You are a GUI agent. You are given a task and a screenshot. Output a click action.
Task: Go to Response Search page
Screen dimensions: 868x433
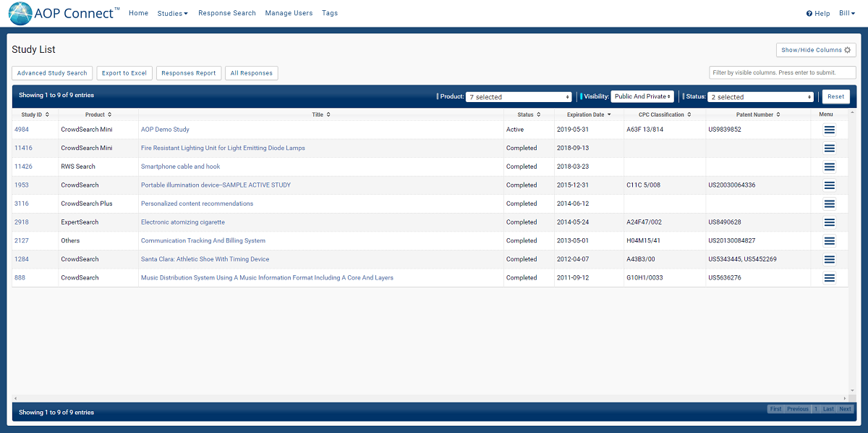tap(226, 14)
